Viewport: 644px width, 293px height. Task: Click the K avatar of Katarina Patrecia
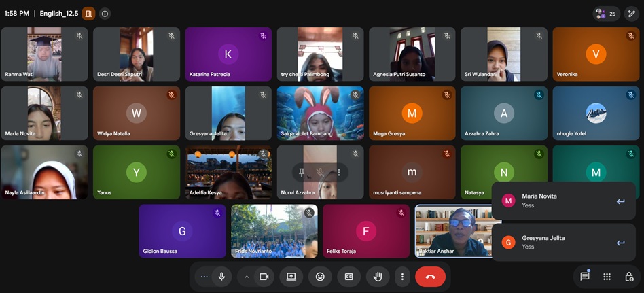pos(228,54)
